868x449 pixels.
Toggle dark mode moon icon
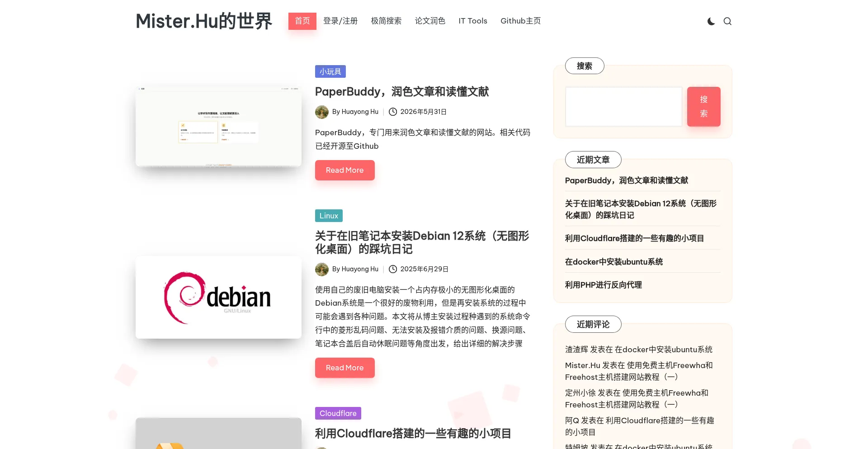[711, 21]
